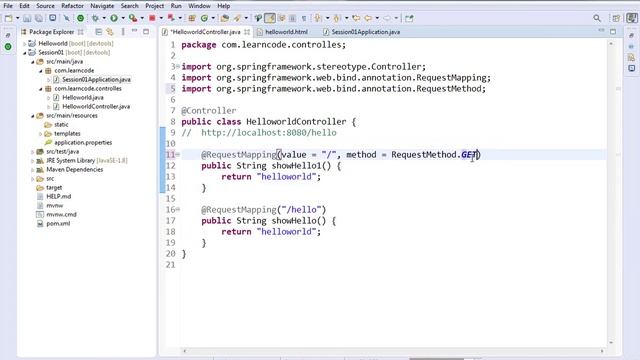Click the Open Type toolbar icon
Screen dimensions: 640x360
click(x=224, y=18)
